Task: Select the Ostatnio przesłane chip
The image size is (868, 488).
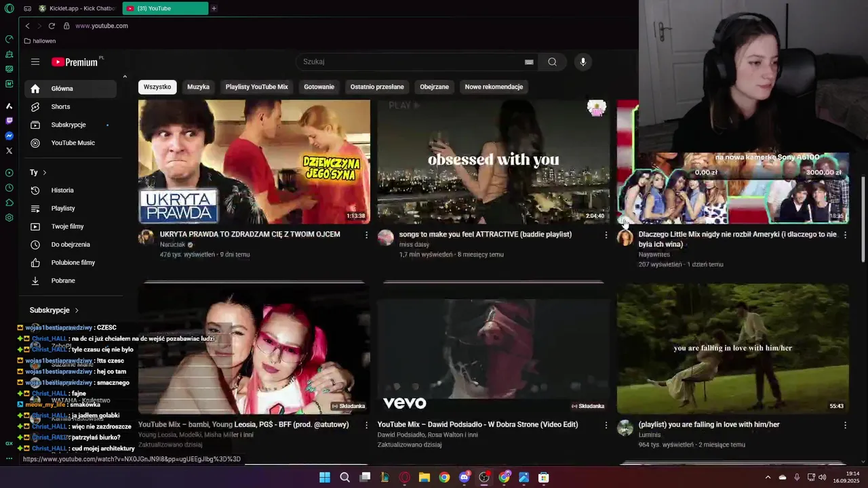Action: (x=377, y=87)
